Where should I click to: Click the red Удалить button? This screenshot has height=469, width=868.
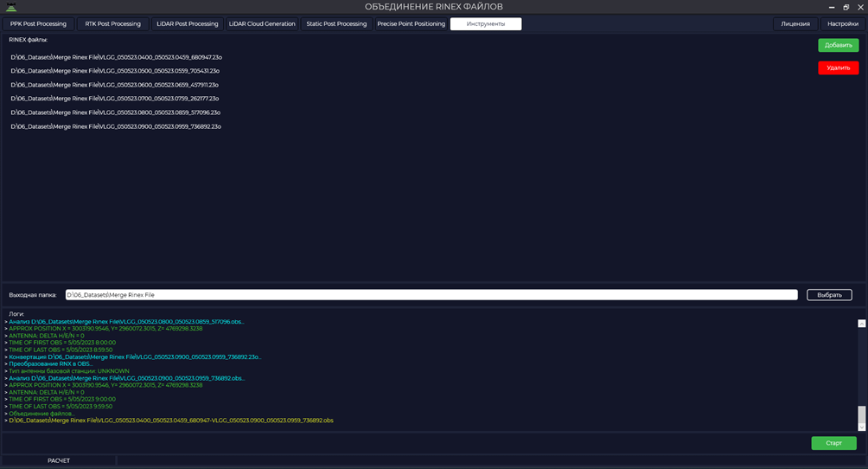(838, 67)
